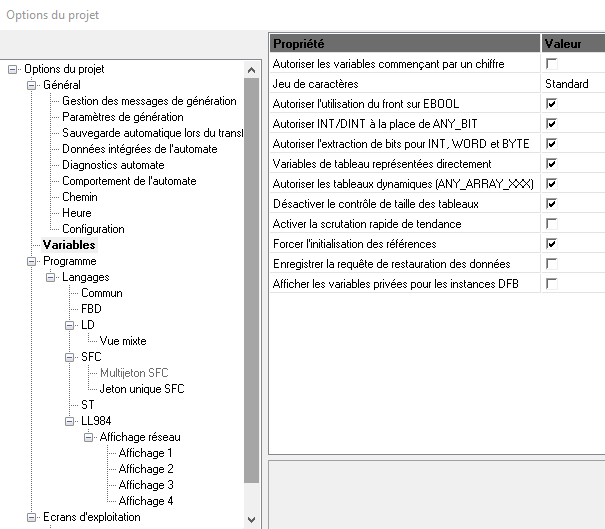
Task: Enable variables starting with a digit checkbox
Action: 551,64
